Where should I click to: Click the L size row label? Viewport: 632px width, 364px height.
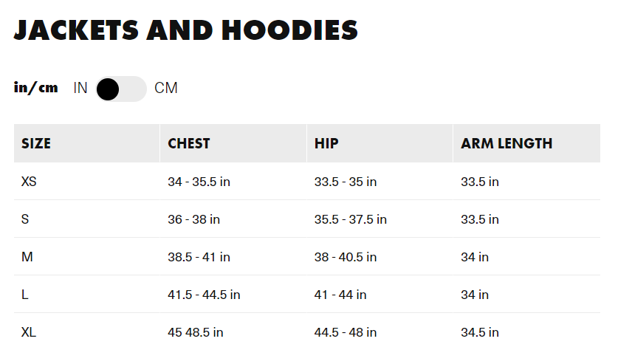[25, 295]
